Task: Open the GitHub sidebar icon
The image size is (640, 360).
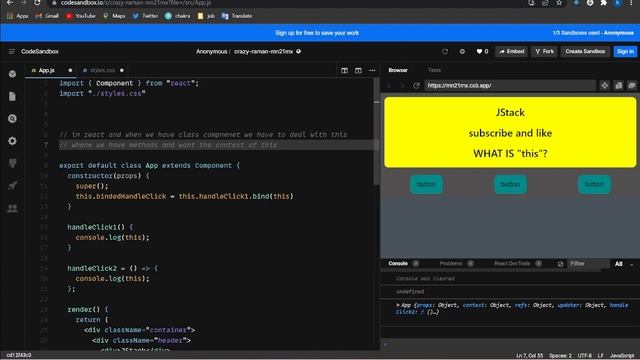Action: click(13, 163)
